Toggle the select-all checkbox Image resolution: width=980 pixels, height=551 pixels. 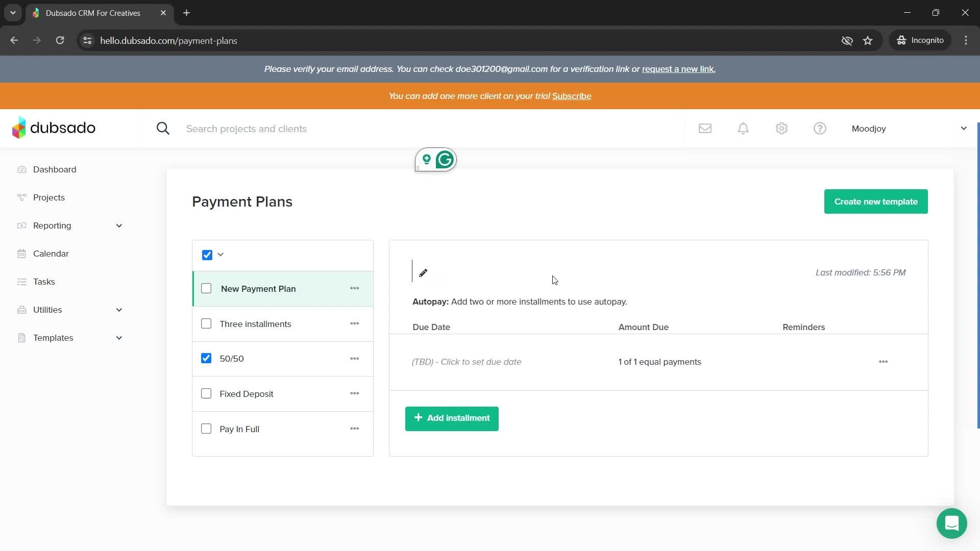[207, 255]
